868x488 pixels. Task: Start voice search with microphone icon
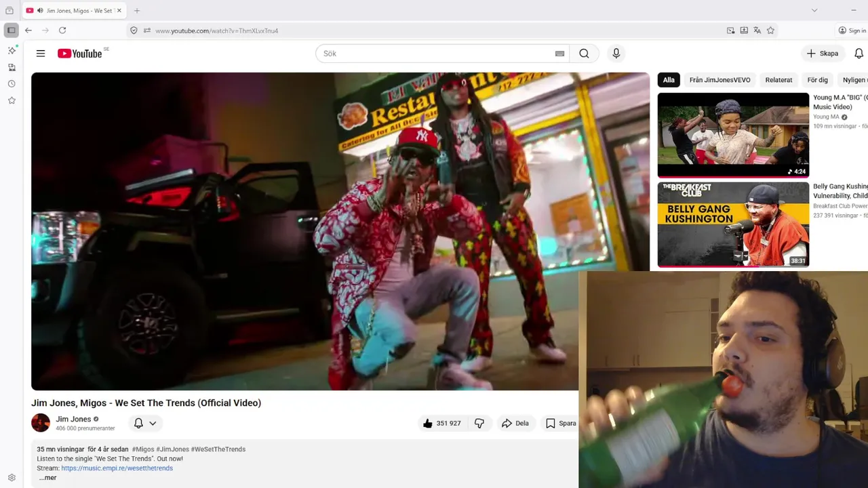(616, 54)
